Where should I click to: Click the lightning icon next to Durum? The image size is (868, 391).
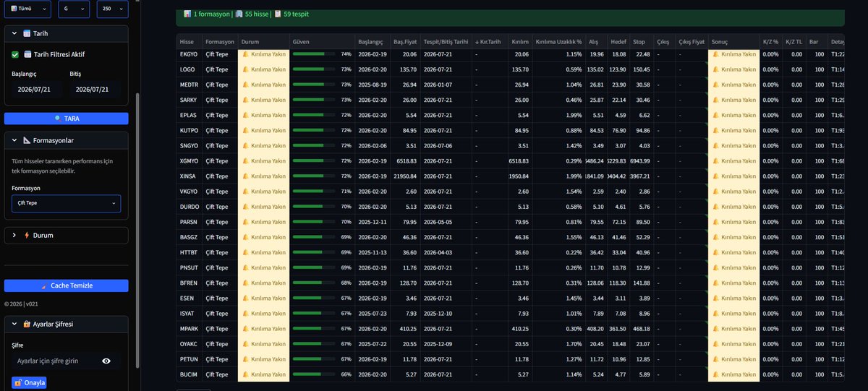pyautogui.click(x=27, y=235)
